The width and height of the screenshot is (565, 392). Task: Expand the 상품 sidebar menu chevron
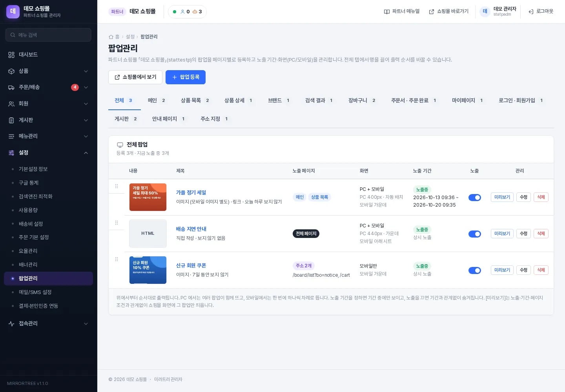pyautogui.click(x=86, y=71)
